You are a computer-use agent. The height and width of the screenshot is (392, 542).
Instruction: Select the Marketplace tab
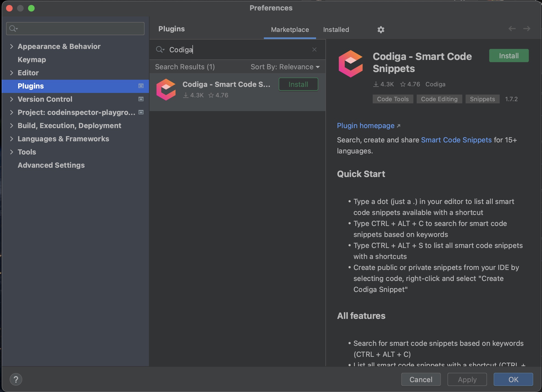290,29
